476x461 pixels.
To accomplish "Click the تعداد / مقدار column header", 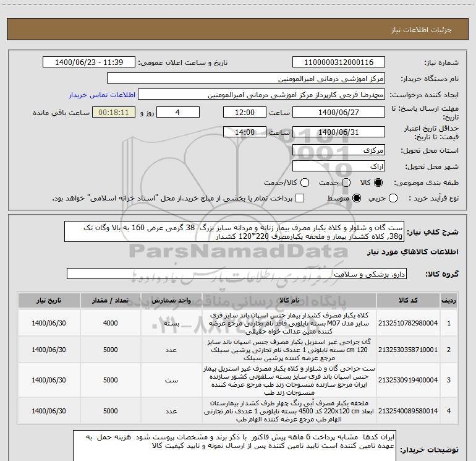I will 111,301.
